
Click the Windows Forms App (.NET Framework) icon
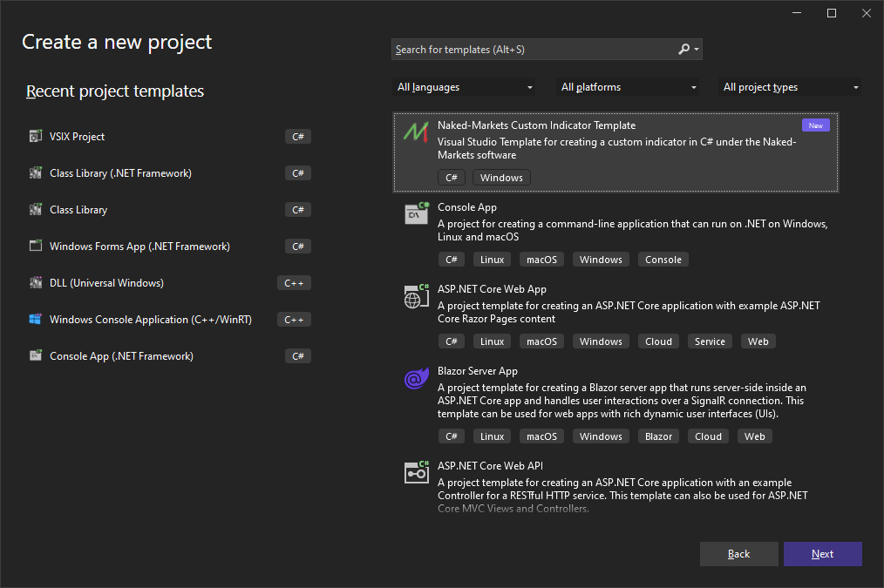(36, 246)
